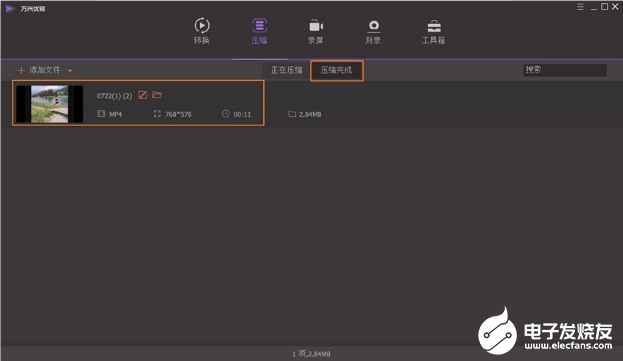Click the 768*576 resolution icon
The image size is (623, 361).
[x=157, y=114]
